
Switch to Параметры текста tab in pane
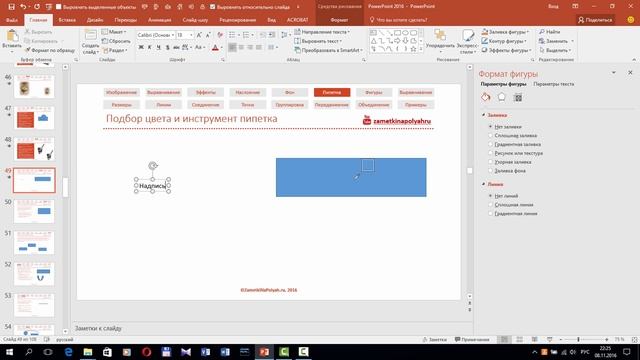click(x=553, y=84)
